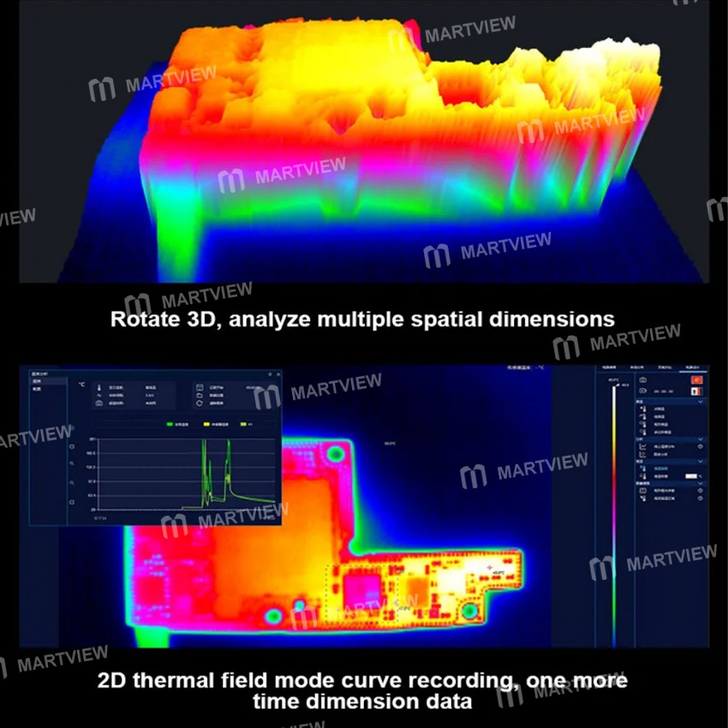Click the wave sampling icon in curve dialog
Image resolution: width=728 pixels, height=728 pixels.
[x=98, y=396]
